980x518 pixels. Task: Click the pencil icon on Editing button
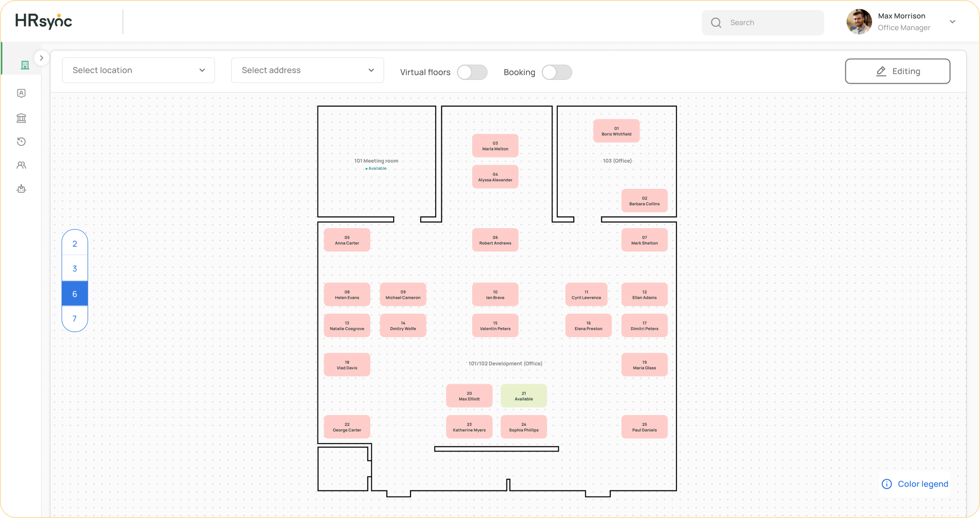[x=881, y=71]
